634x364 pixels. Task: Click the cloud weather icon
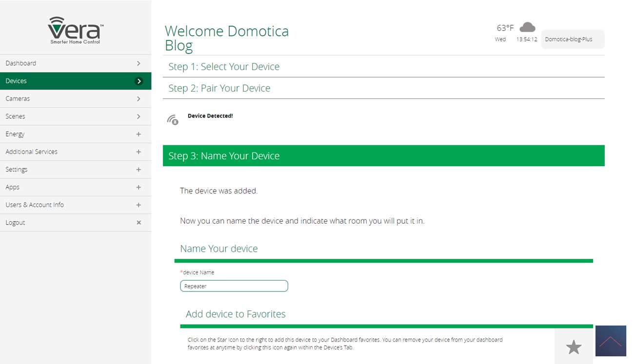[527, 27]
